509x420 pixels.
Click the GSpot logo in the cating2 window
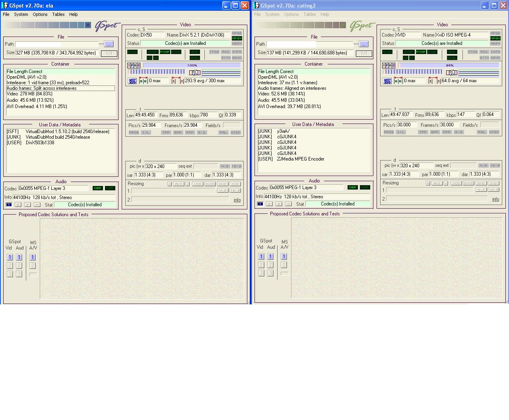click(x=362, y=26)
